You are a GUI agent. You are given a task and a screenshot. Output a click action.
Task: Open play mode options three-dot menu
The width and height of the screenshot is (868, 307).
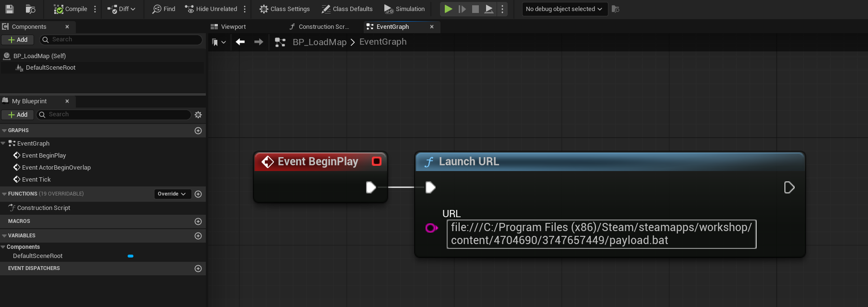(502, 9)
